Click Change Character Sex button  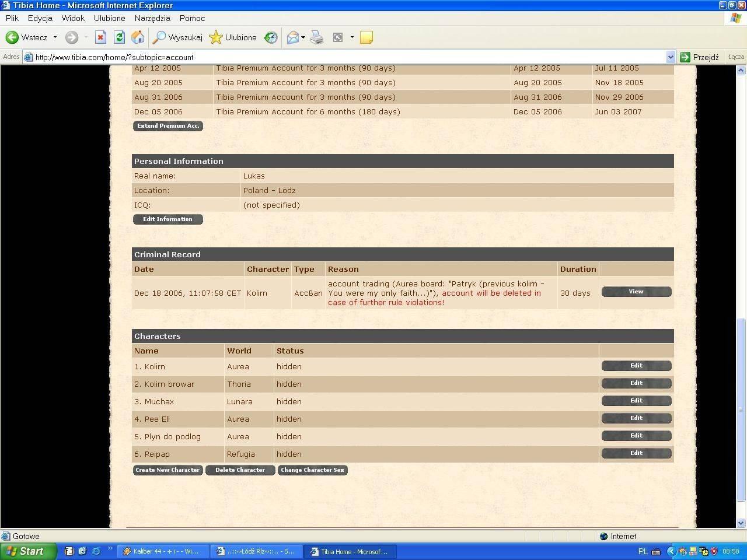click(x=313, y=470)
